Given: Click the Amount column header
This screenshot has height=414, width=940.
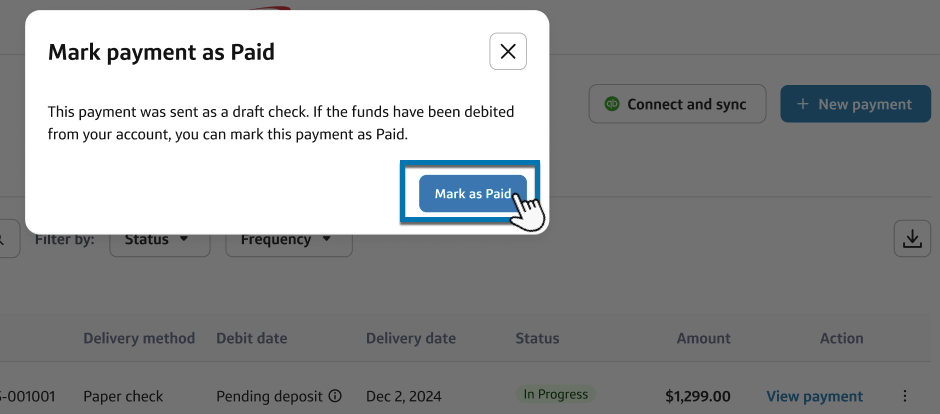Looking at the screenshot, I should click(703, 338).
